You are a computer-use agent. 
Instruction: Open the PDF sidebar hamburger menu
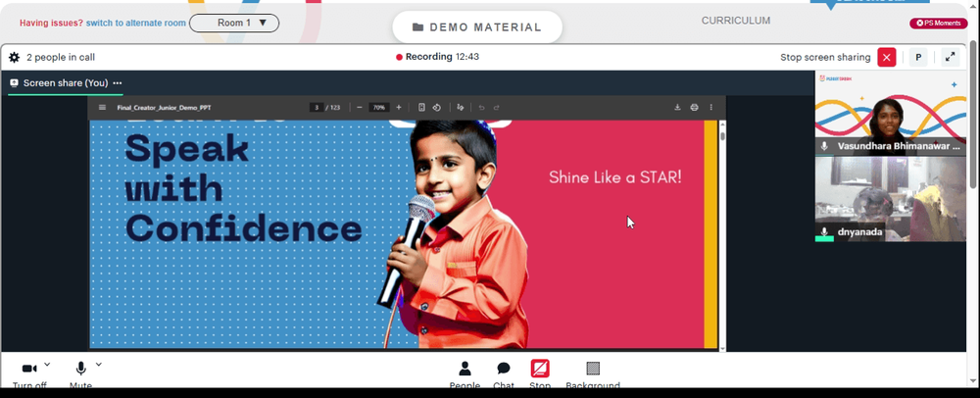102,108
